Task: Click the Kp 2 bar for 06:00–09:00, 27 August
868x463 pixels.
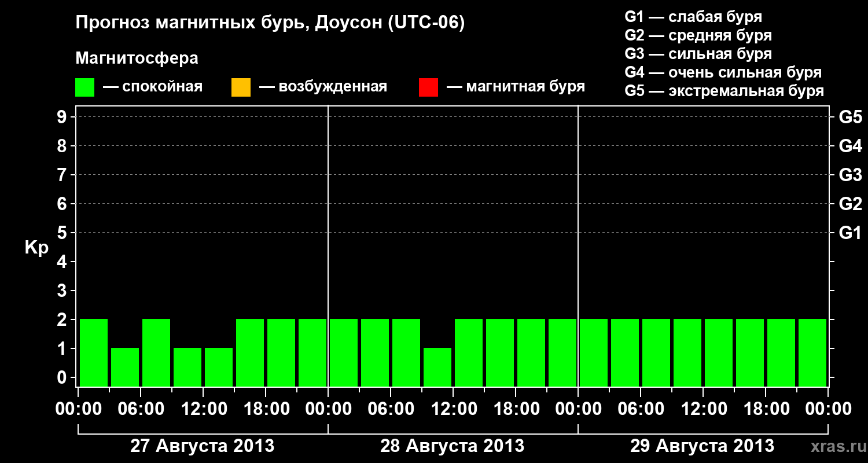Action: 156,352
